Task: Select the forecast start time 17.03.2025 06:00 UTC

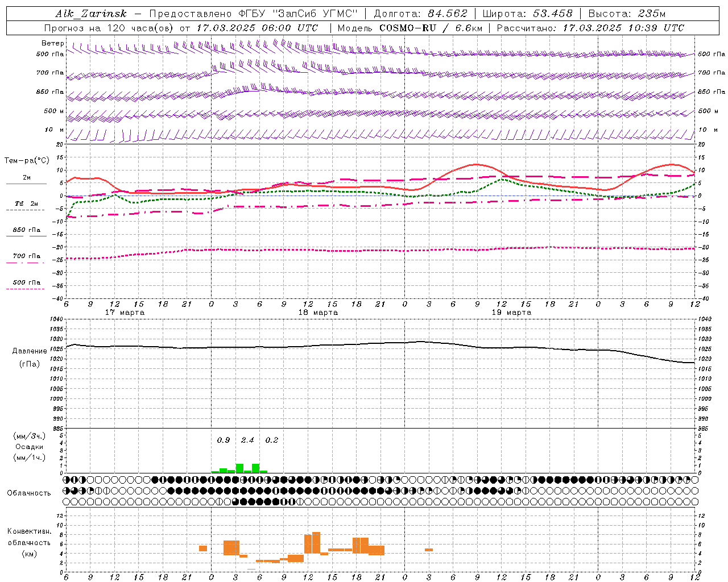Action: coord(258,28)
